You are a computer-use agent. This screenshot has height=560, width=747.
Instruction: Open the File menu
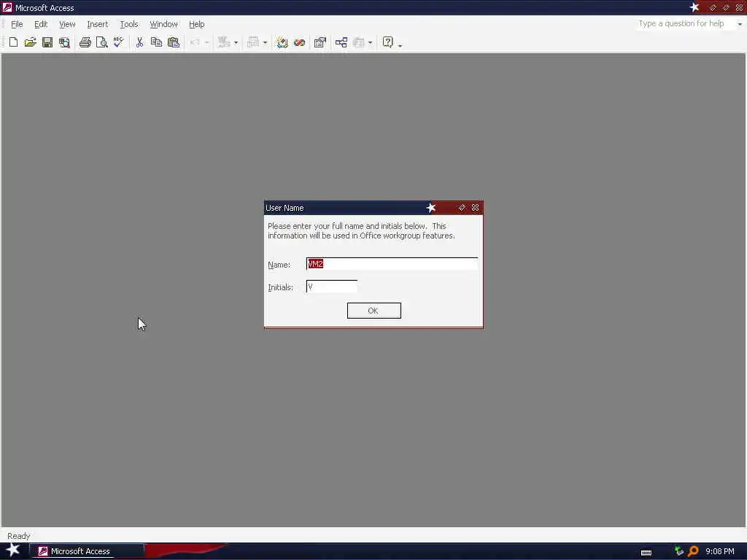point(17,24)
